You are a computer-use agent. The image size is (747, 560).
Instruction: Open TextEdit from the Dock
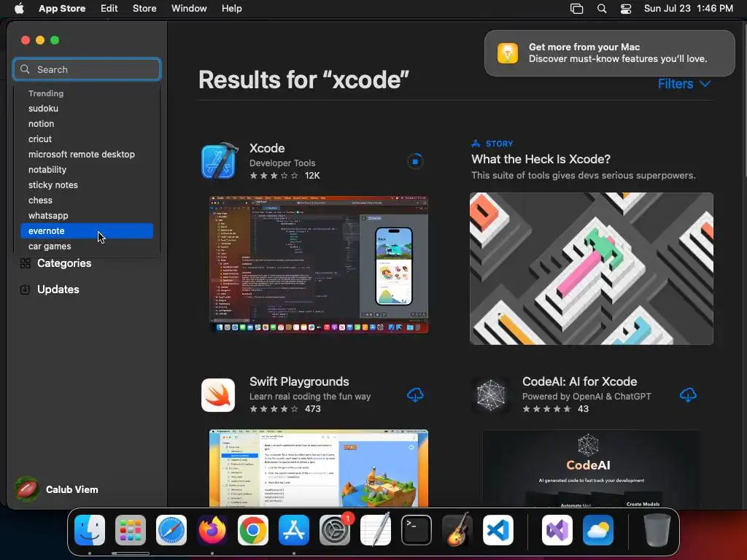pyautogui.click(x=376, y=529)
